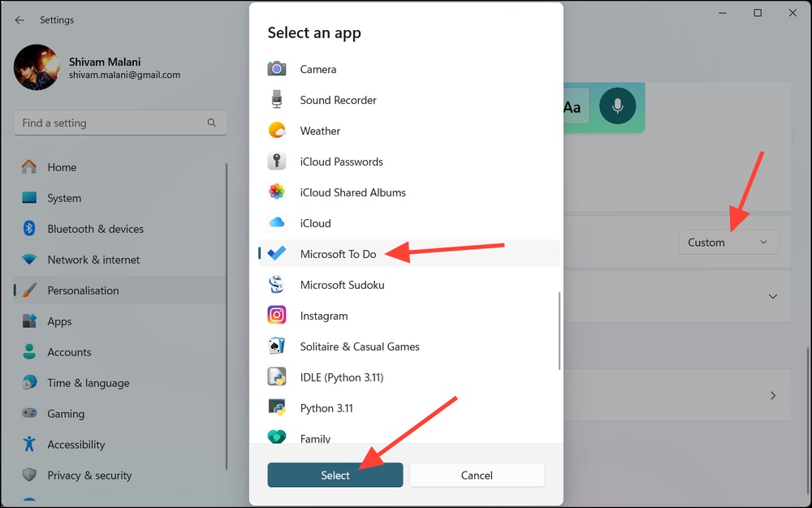Screen dimensions: 812x508
Task: Click the Privacy shield icon
Action: pos(29,475)
